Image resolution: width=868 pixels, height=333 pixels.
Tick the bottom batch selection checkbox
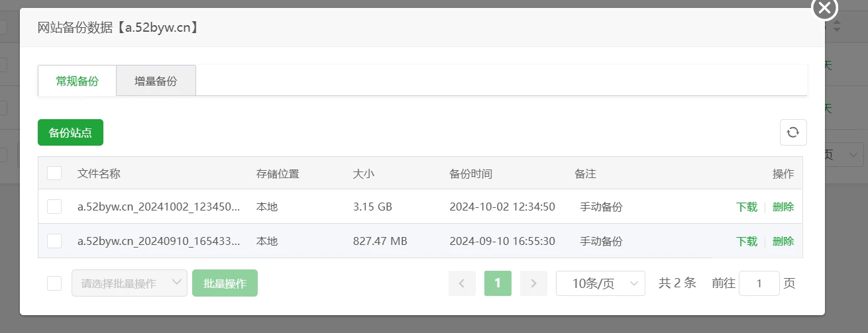[54, 283]
